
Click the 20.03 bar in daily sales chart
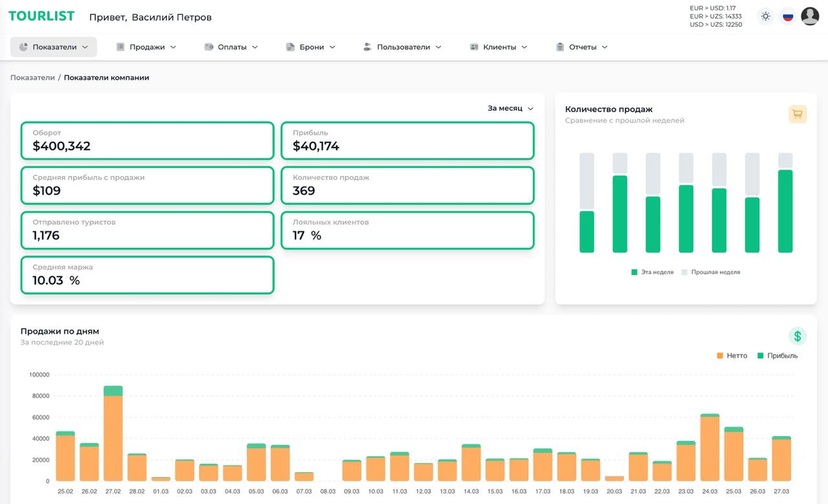point(615,479)
